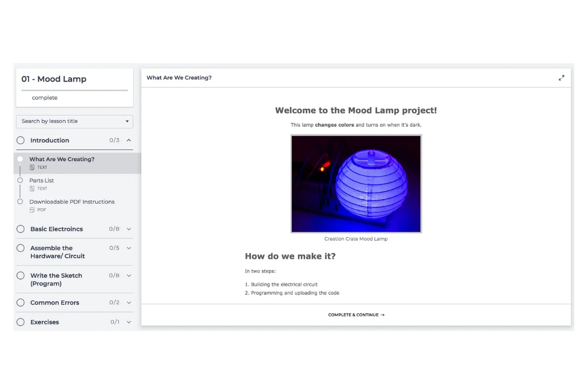The height and width of the screenshot is (392, 588).
Task: Click the Creation Crate Mood Lamp caption
Action: tap(356, 239)
